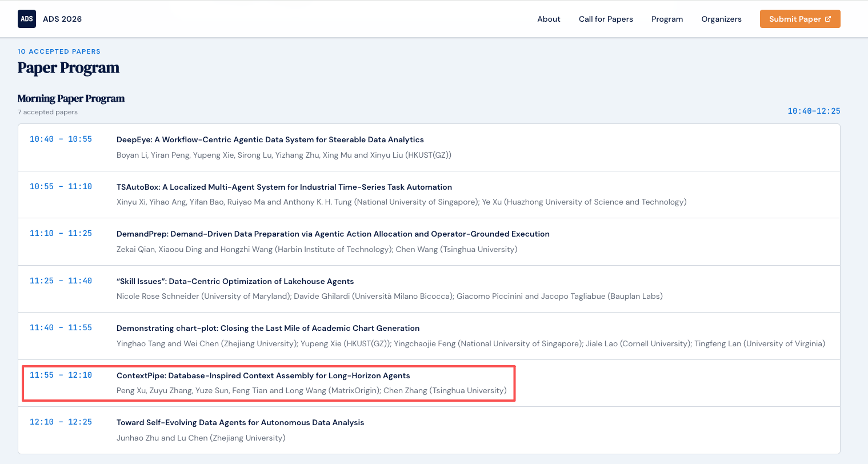Select the TSAutoBox paper title
The image size is (868, 464).
(284, 187)
